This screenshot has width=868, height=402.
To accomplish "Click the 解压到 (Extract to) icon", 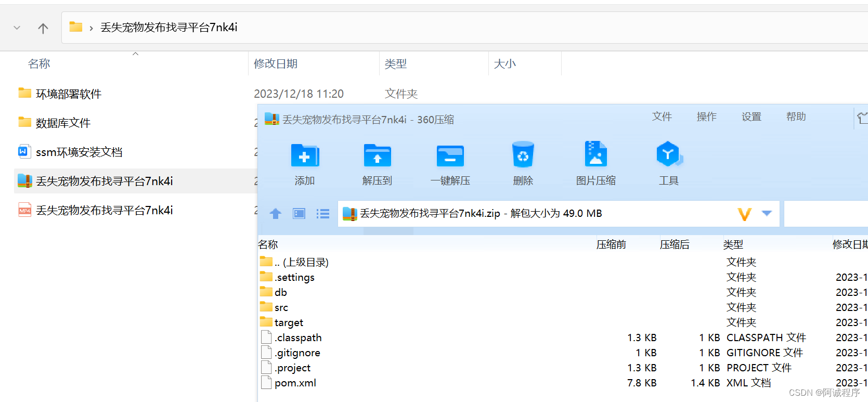I will (x=377, y=155).
